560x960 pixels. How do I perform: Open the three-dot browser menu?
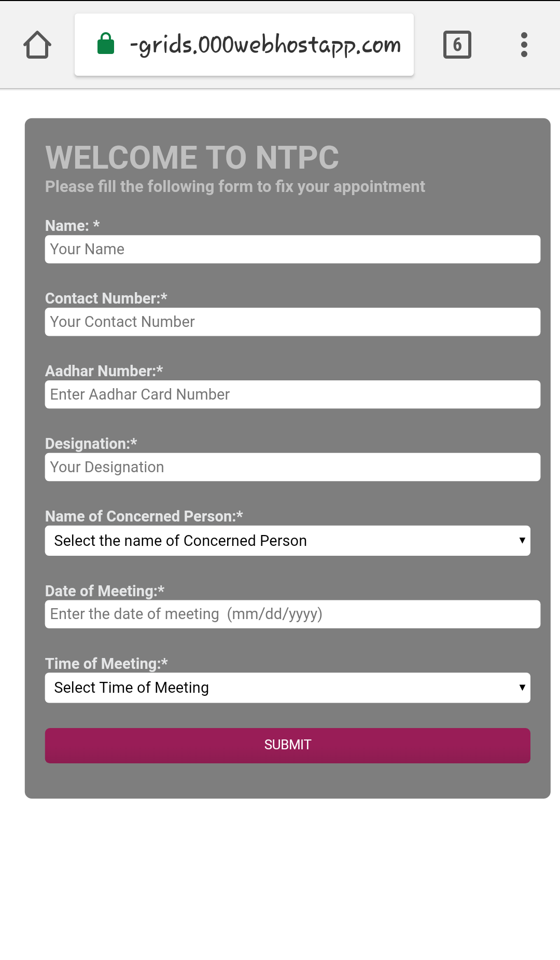[x=524, y=45]
